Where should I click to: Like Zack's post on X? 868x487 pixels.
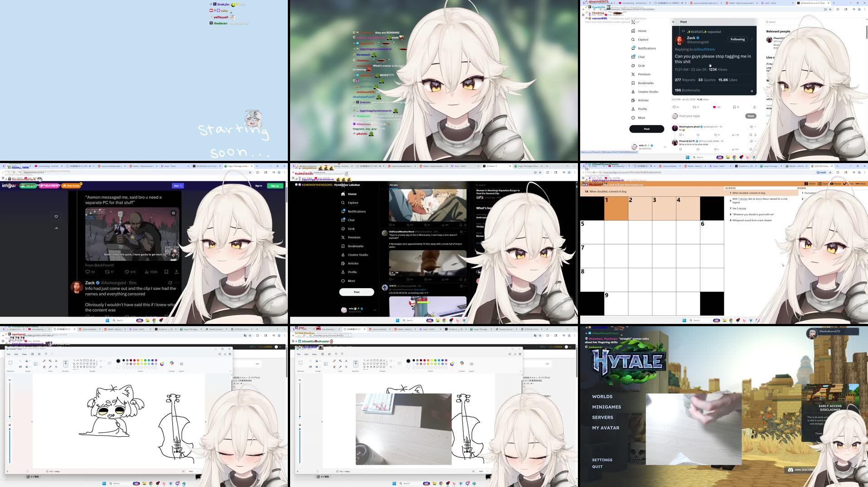pos(714,107)
